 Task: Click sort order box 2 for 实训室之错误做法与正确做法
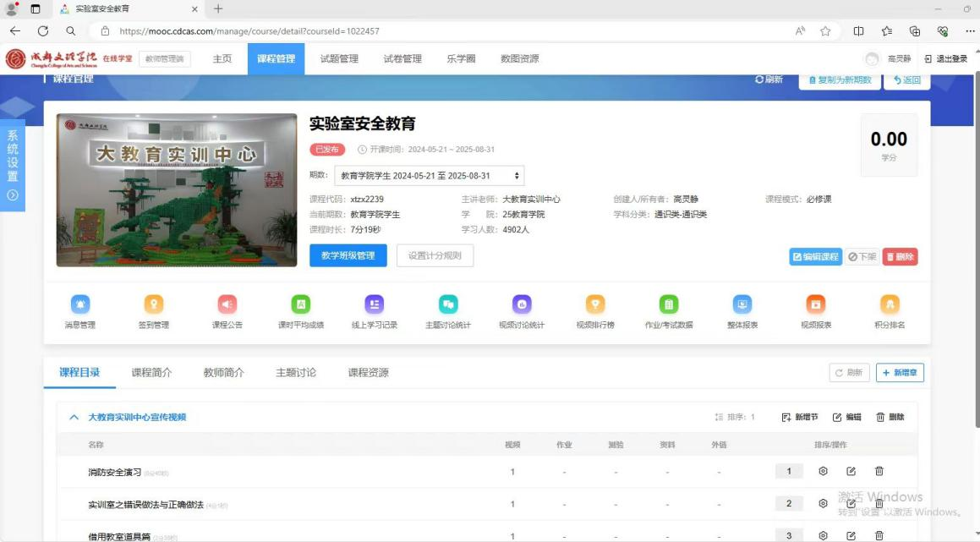pyautogui.click(x=789, y=503)
